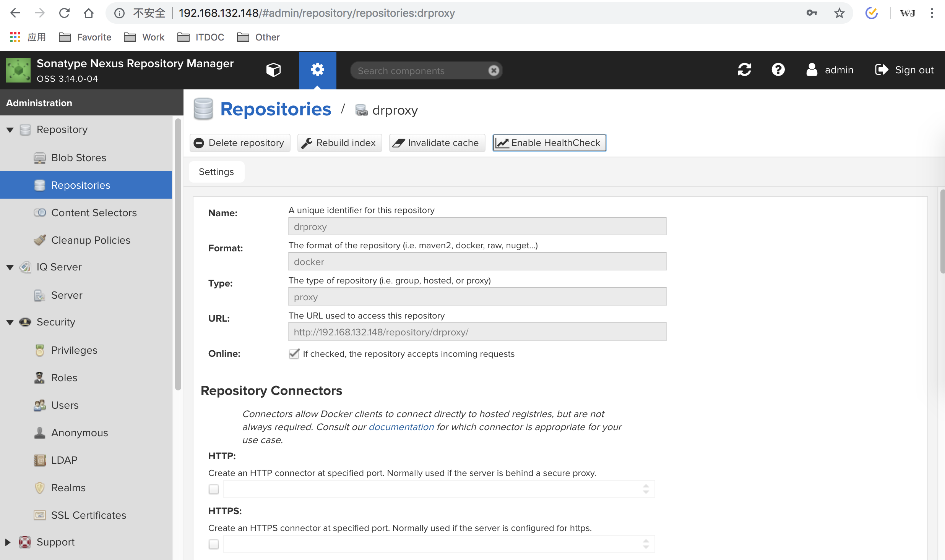Viewport: 945px width, 560px height.
Task: Enable the HTTPS connector checkbox
Action: (x=214, y=544)
